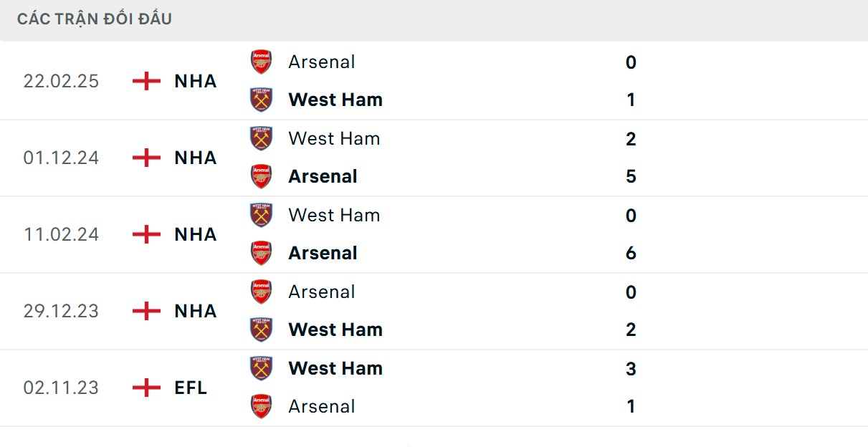Click Arsenal crest in the 01.12.24 match

tap(261, 176)
